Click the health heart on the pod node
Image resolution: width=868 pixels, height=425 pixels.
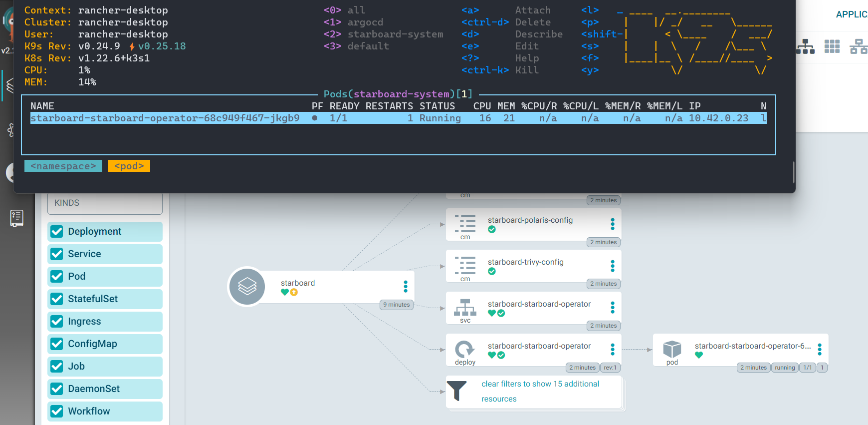pyautogui.click(x=699, y=355)
